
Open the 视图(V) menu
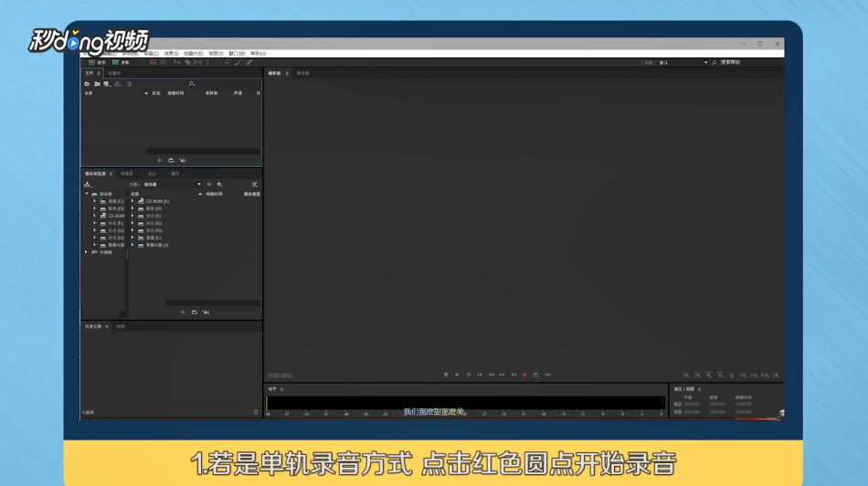(216, 54)
